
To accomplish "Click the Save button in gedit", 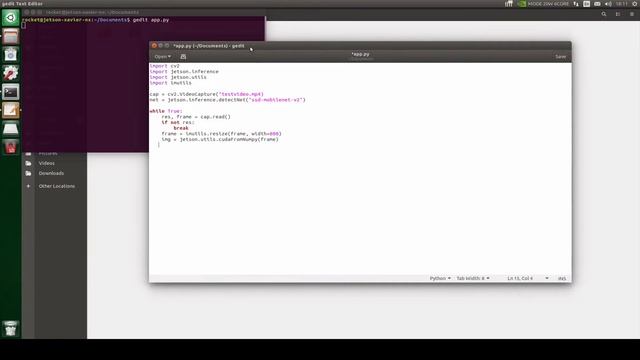I will click(560, 57).
